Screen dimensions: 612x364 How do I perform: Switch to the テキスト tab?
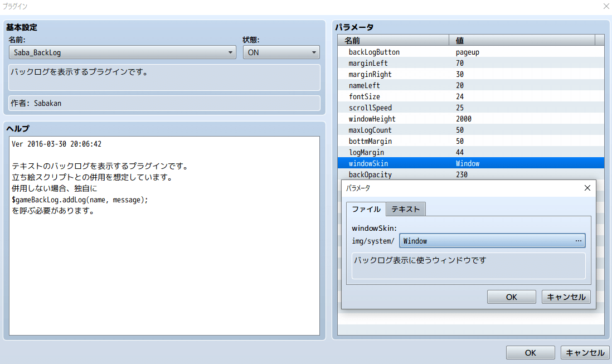click(406, 209)
